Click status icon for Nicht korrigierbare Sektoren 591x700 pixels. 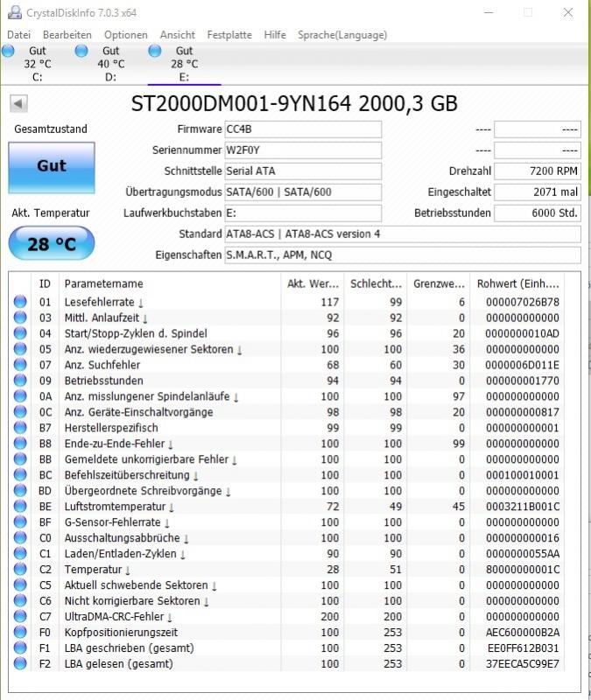click(20, 600)
